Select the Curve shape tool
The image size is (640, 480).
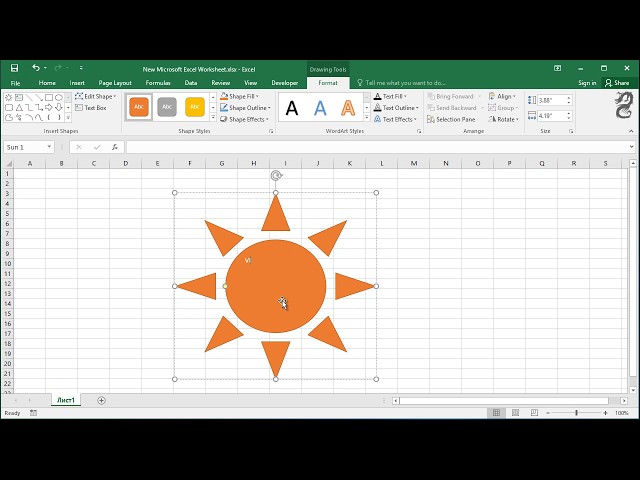coord(39,118)
